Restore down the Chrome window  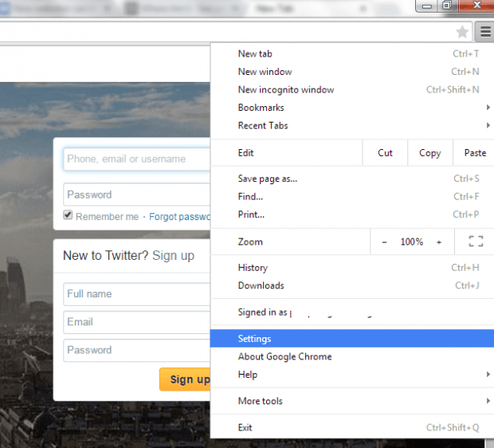coord(447,5)
